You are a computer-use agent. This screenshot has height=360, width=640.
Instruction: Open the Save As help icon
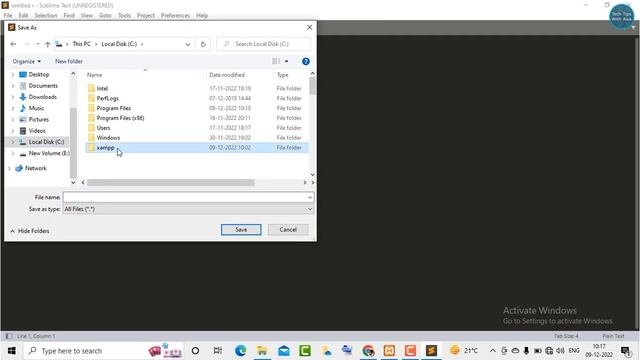click(x=305, y=61)
